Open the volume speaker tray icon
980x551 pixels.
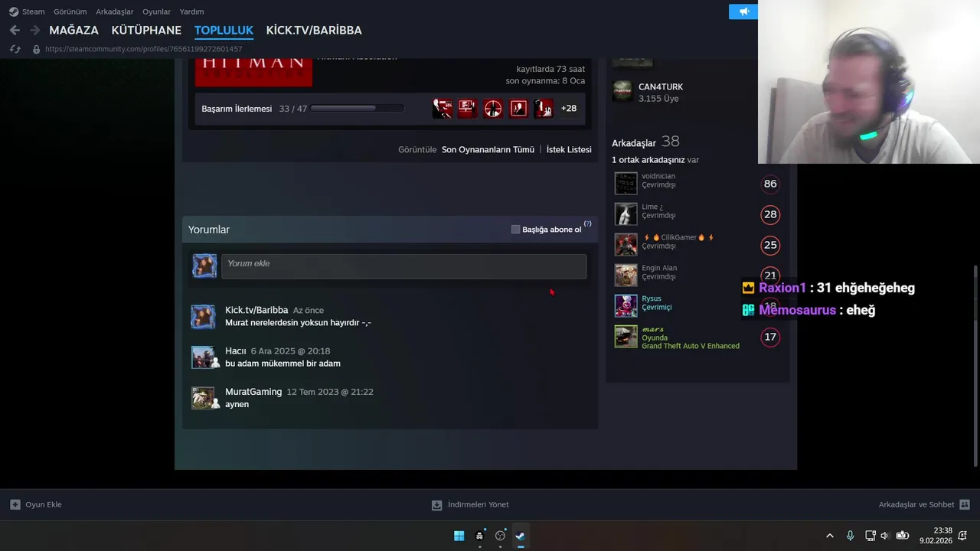[x=885, y=536]
